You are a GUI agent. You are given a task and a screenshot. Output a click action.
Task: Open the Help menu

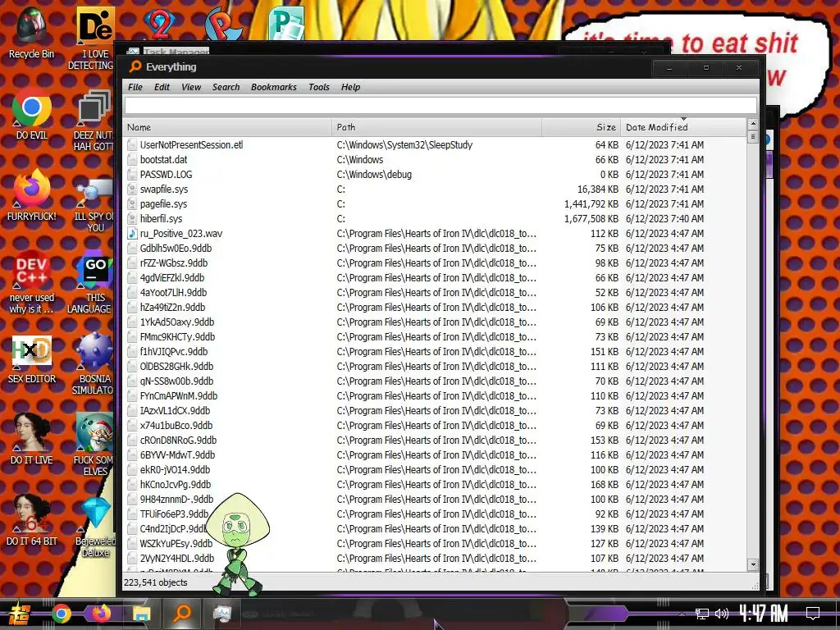coord(351,87)
